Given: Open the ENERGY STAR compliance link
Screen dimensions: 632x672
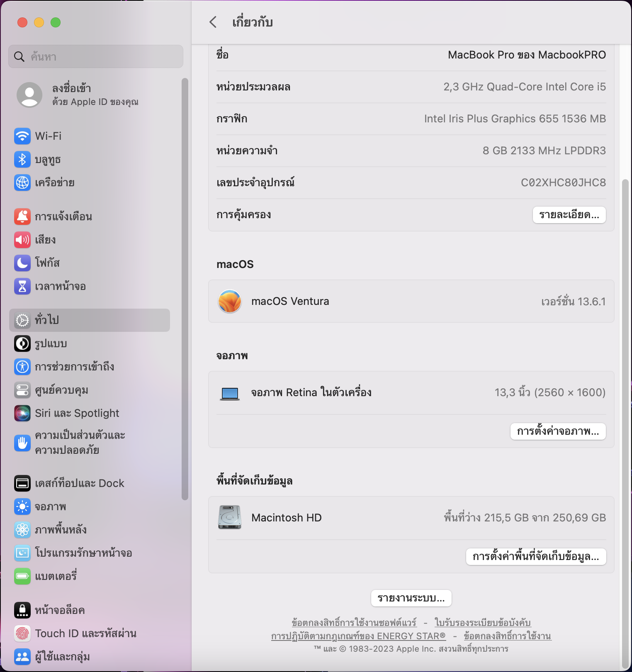Looking at the screenshot, I should coord(358,636).
